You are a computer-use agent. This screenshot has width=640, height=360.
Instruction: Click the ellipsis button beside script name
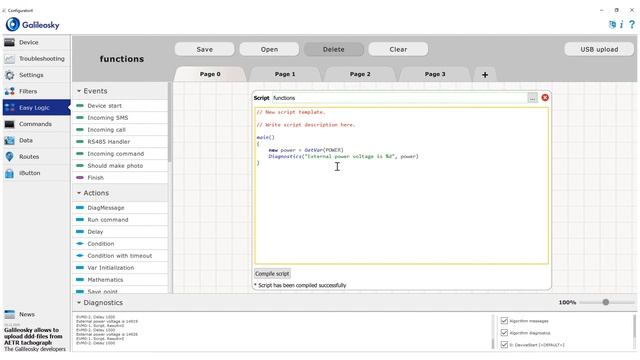point(532,98)
